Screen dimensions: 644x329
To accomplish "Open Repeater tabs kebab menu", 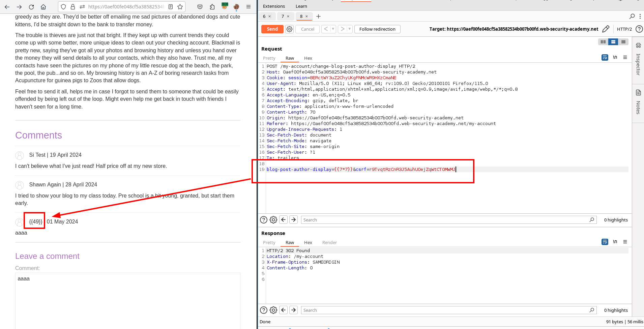I will (640, 16).
